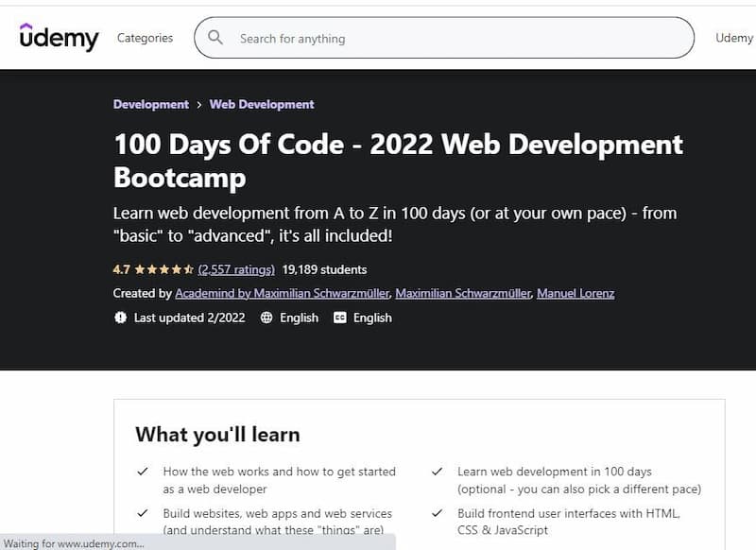
Task: Click the 'Waiting for www.udemy.com...' status bar
Action: (198, 543)
